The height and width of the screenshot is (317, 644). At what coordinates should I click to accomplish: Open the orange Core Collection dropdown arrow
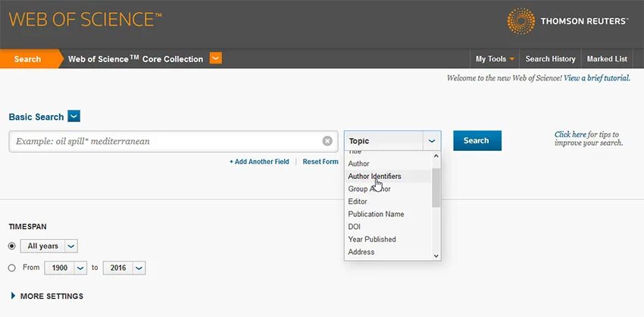tap(216, 58)
